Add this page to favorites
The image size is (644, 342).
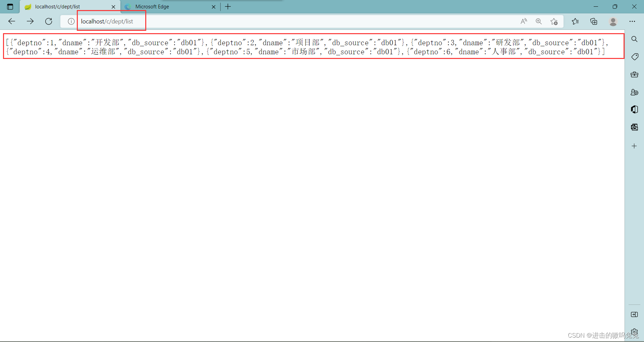554,21
